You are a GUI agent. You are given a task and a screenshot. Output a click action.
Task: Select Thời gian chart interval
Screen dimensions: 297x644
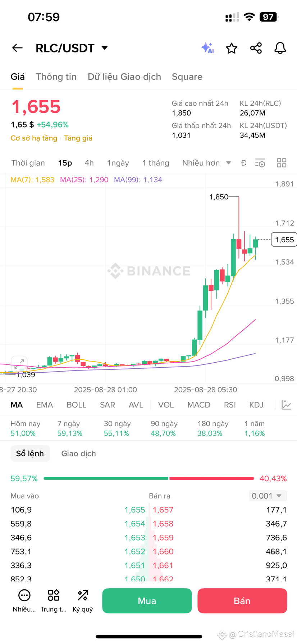click(x=28, y=163)
